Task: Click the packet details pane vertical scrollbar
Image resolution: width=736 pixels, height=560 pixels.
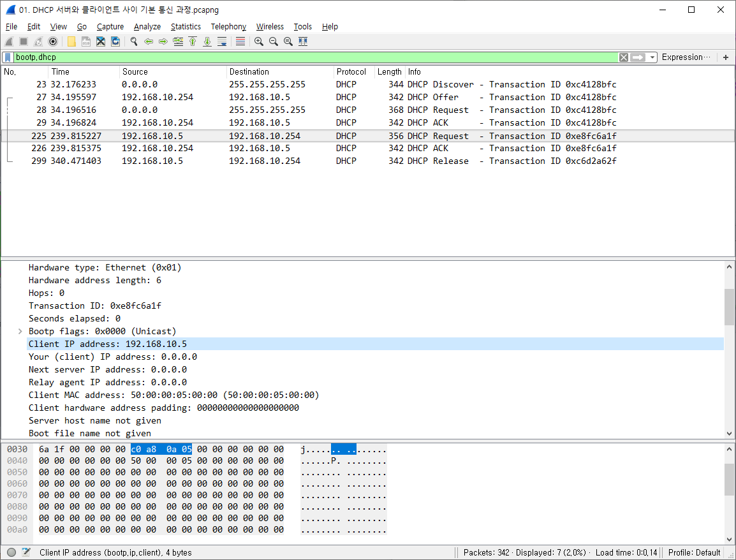Action: pyautogui.click(x=729, y=350)
